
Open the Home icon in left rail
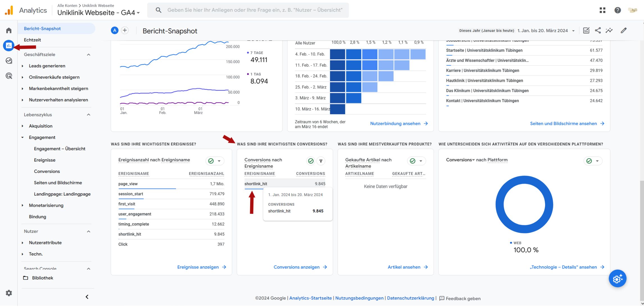click(9, 30)
